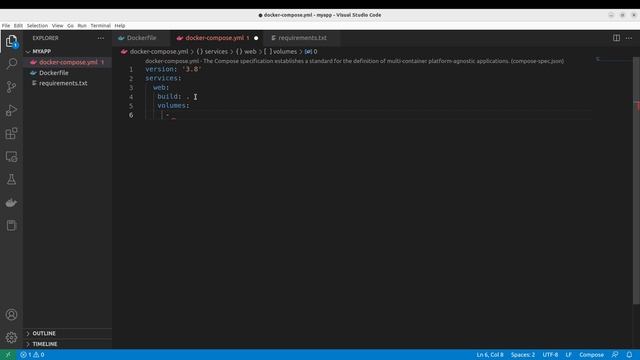Place cursor on 'build: .' line

(173, 97)
